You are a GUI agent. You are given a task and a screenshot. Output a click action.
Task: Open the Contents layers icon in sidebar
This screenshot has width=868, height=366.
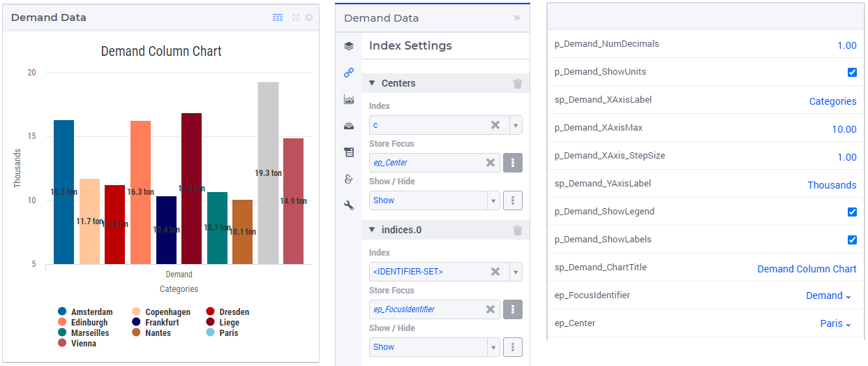[x=349, y=46]
